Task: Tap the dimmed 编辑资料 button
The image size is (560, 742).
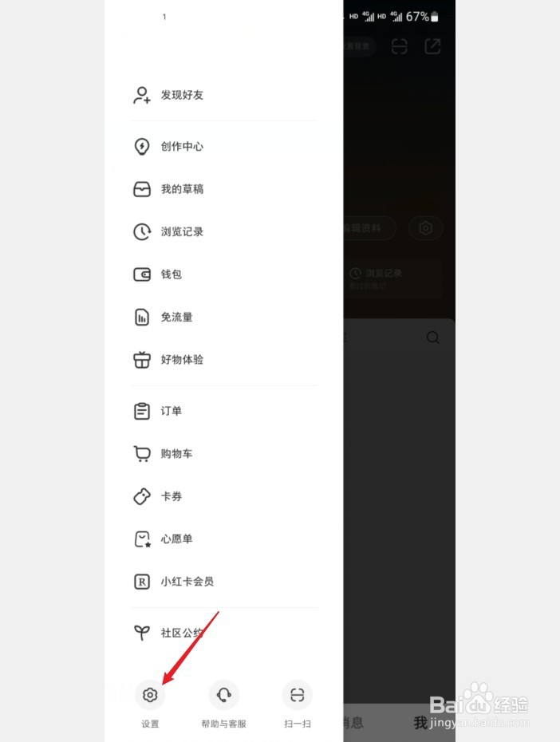Action: click(x=370, y=228)
